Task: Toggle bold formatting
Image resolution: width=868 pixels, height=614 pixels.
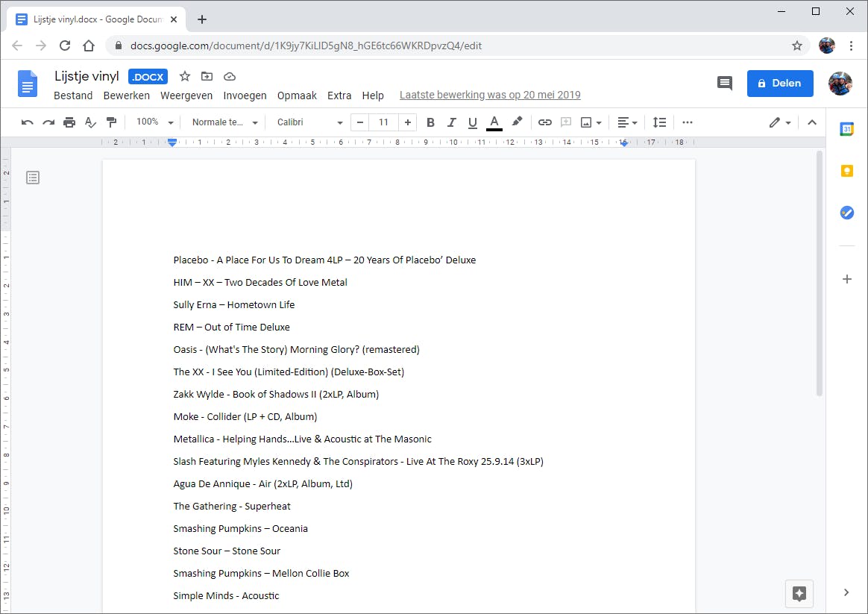Action: [430, 122]
